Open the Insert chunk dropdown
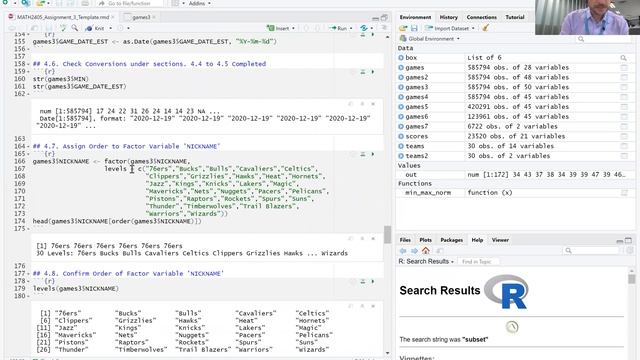Image resolution: width=640 pixels, height=360 pixels. click(x=281, y=28)
